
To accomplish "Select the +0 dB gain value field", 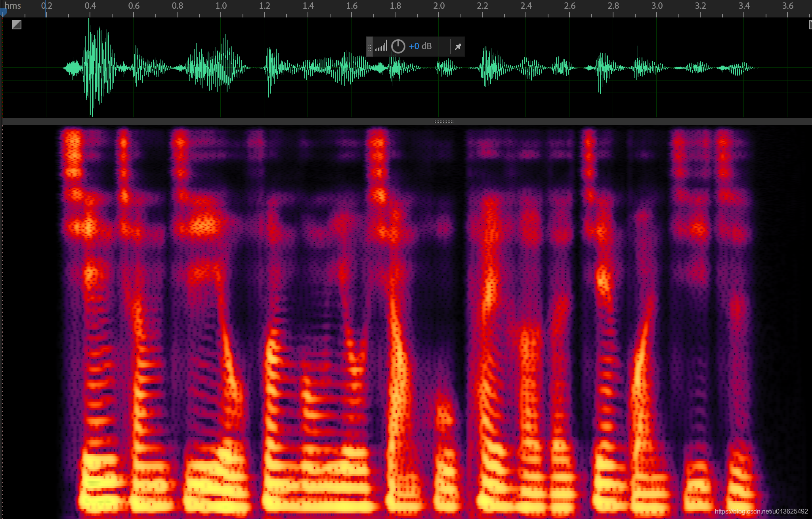I will [x=415, y=46].
